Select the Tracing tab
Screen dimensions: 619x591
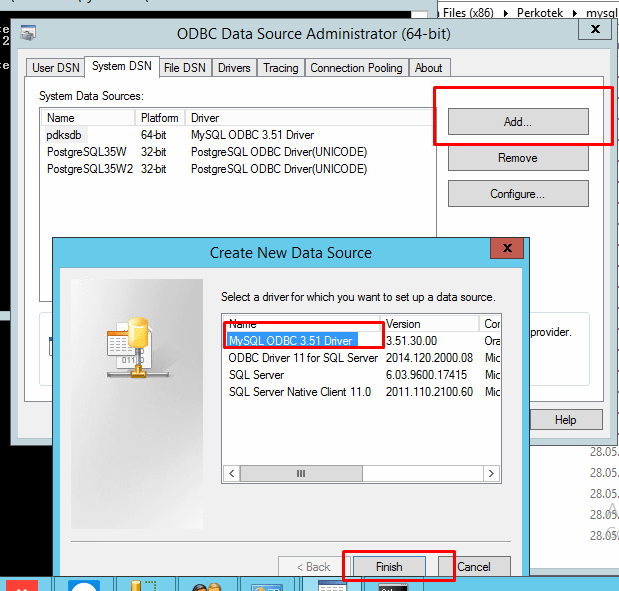click(x=280, y=68)
